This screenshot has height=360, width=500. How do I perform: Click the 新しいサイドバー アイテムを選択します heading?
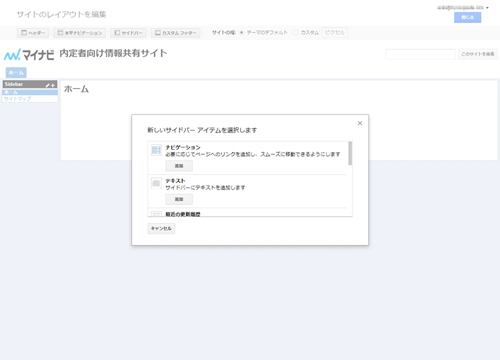click(x=202, y=130)
